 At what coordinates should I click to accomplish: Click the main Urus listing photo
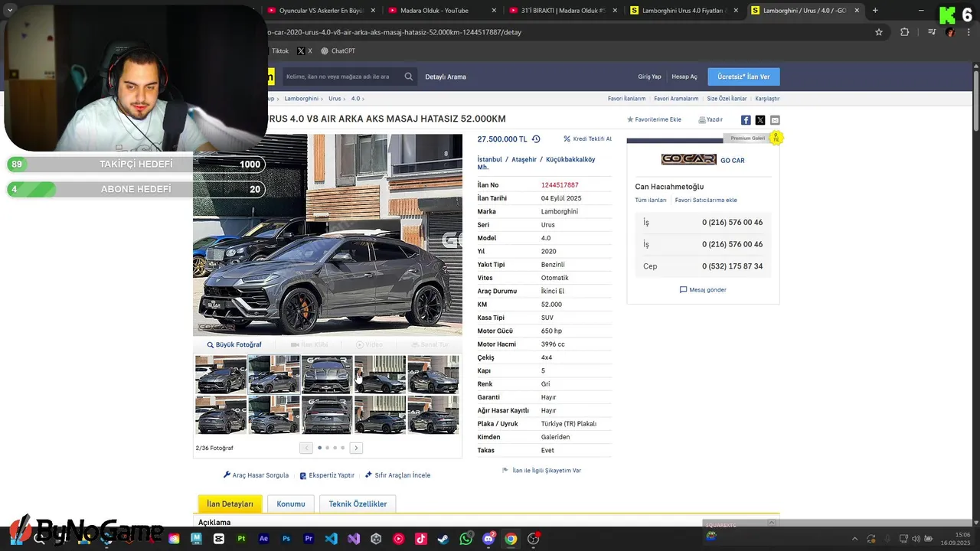(328, 235)
